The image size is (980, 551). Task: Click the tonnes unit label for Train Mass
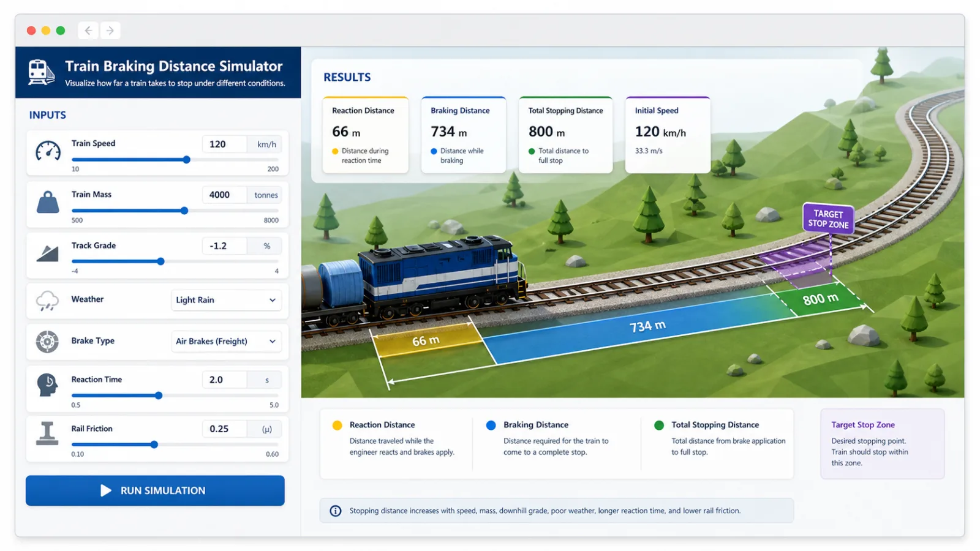pyautogui.click(x=266, y=195)
